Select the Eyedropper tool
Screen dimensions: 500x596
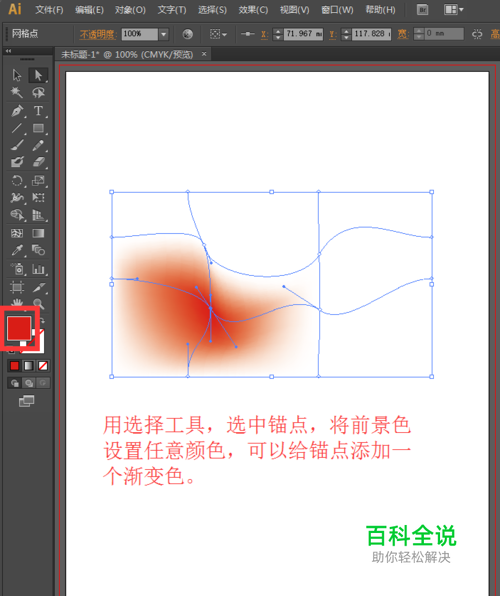coord(17,250)
